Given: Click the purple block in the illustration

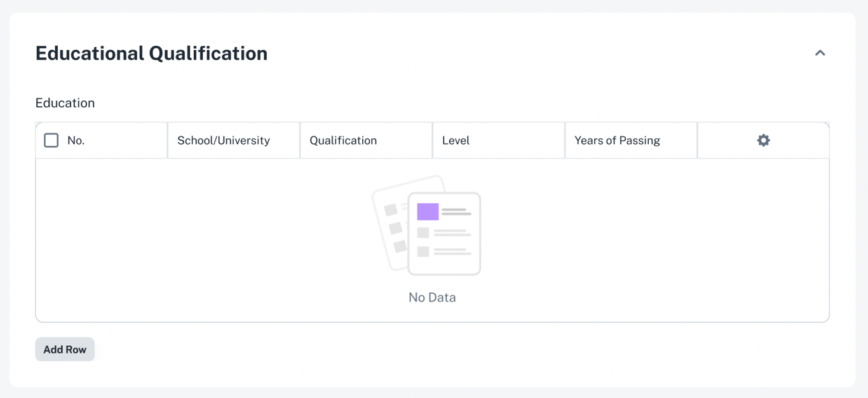Looking at the screenshot, I should click(428, 212).
